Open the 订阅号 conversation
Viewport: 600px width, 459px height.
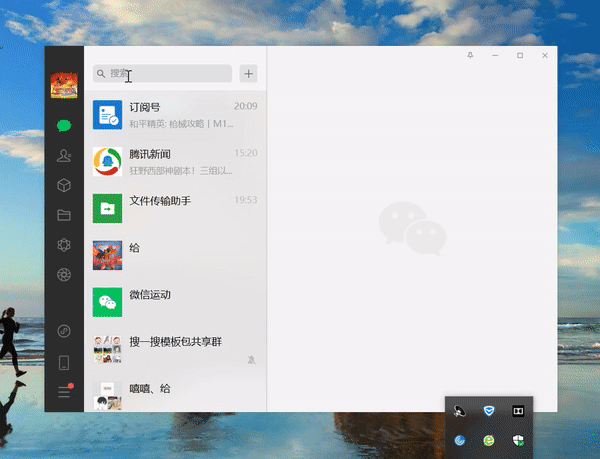point(175,115)
